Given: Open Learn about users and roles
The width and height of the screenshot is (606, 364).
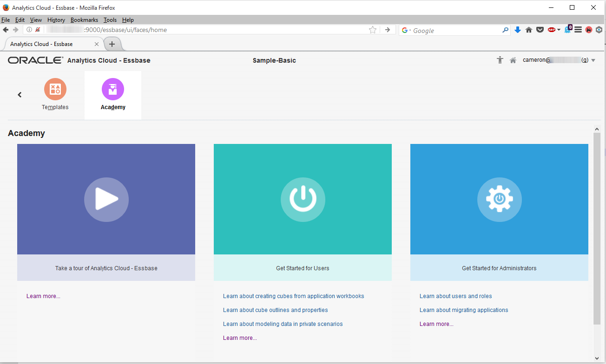Looking at the screenshot, I should pyautogui.click(x=456, y=296).
